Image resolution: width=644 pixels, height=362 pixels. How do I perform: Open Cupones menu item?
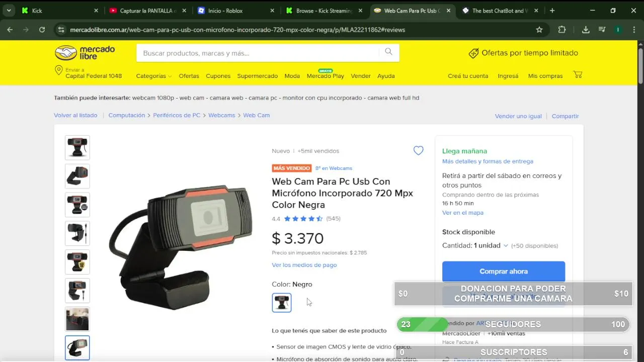click(x=218, y=76)
